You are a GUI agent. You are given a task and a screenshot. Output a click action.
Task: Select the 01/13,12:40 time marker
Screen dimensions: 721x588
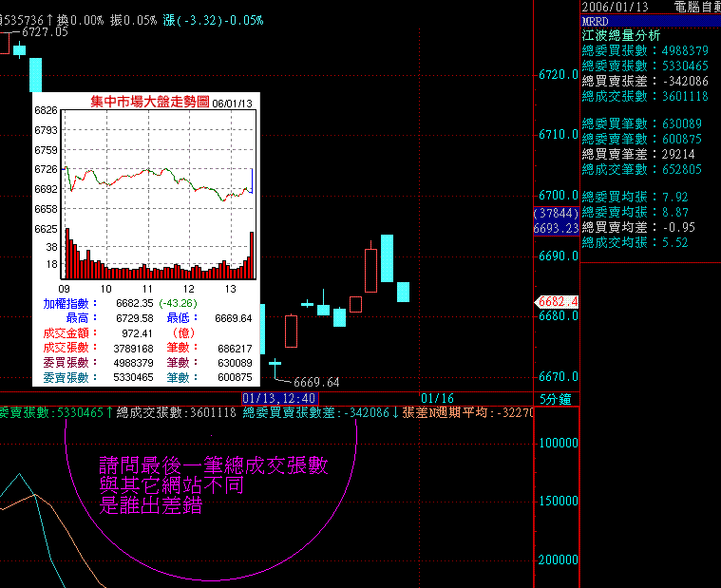pyautogui.click(x=279, y=398)
